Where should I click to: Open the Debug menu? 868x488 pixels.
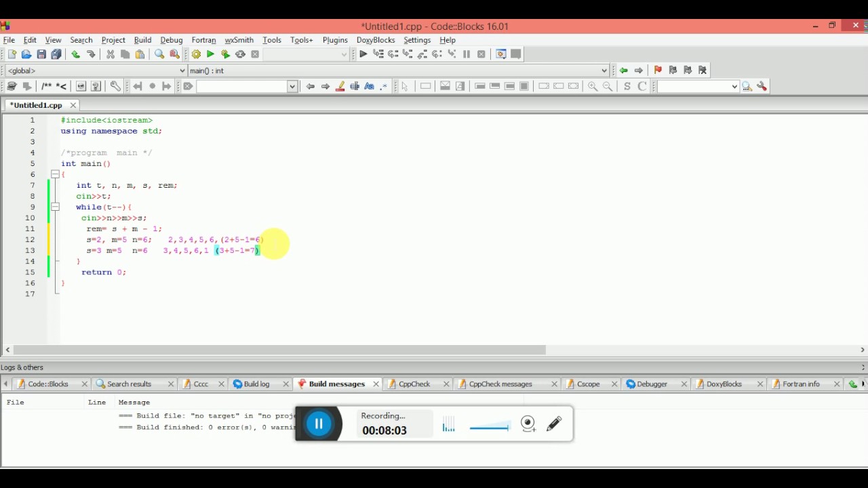click(x=172, y=40)
